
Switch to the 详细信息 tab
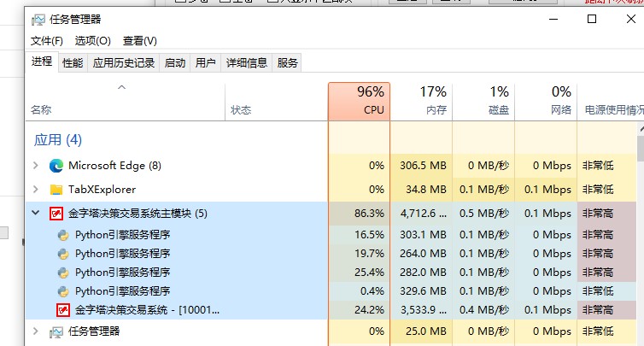[247, 63]
